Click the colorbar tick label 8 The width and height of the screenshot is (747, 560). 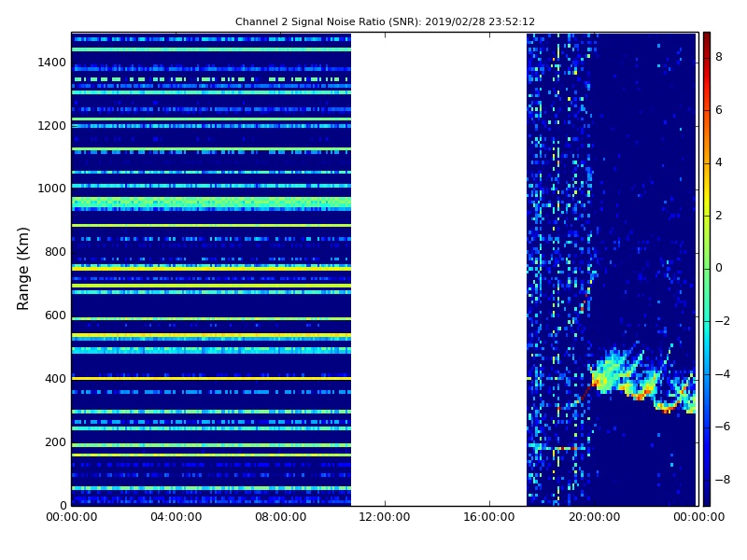tap(719, 57)
